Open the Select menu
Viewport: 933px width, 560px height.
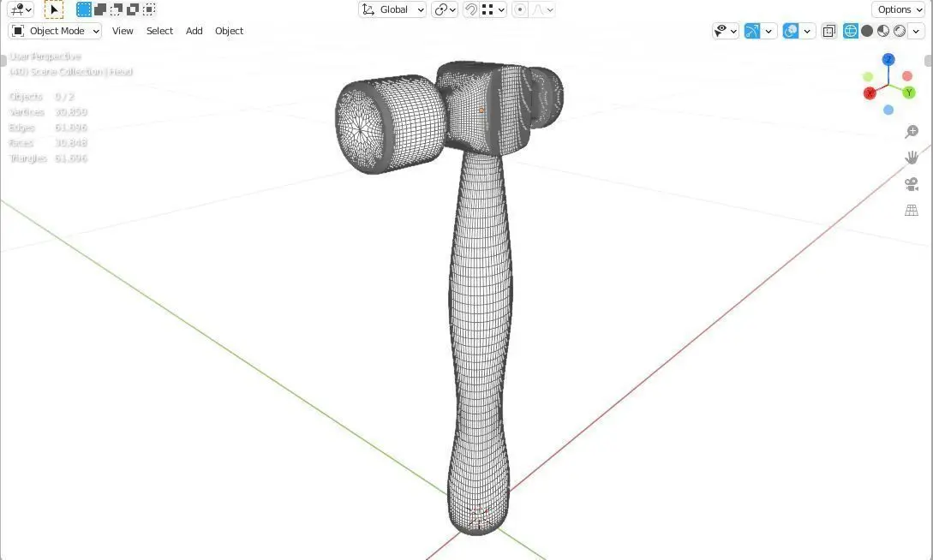pyautogui.click(x=159, y=31)
